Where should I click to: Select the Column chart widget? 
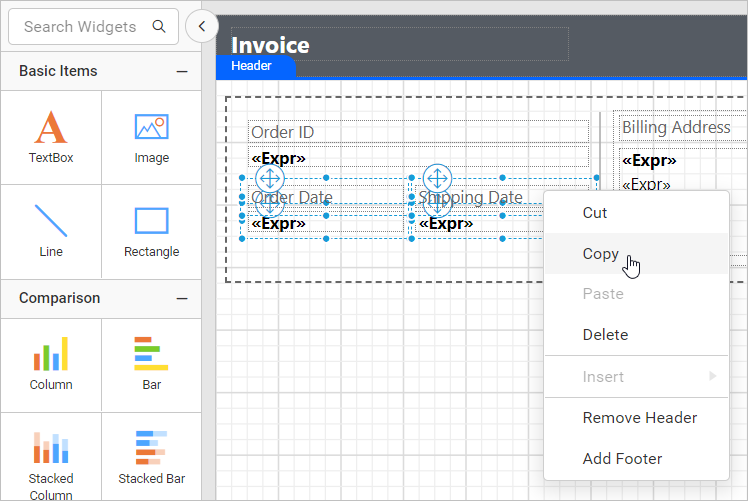click(51, 363)
